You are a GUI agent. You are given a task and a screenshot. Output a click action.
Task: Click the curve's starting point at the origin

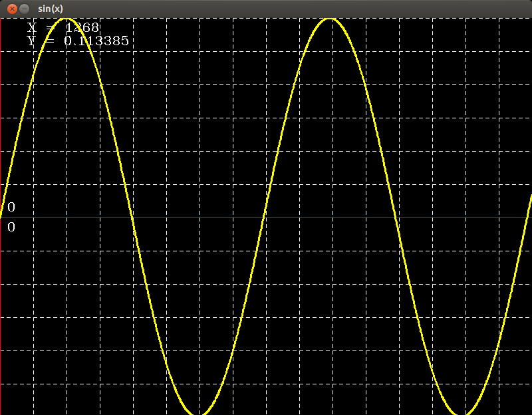1,216
